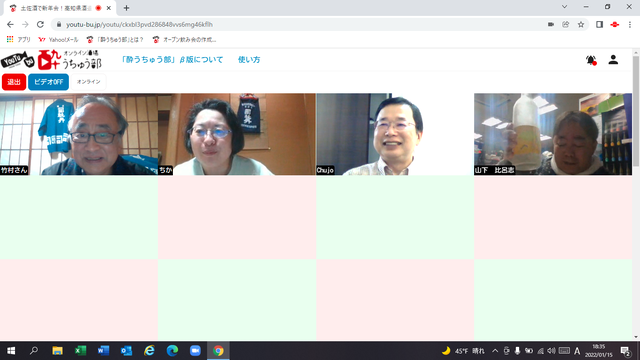Screen dimensions: 640x360
Task: Show hidden system tray icons
Action: pyautogui.click(x=495, y=351)
